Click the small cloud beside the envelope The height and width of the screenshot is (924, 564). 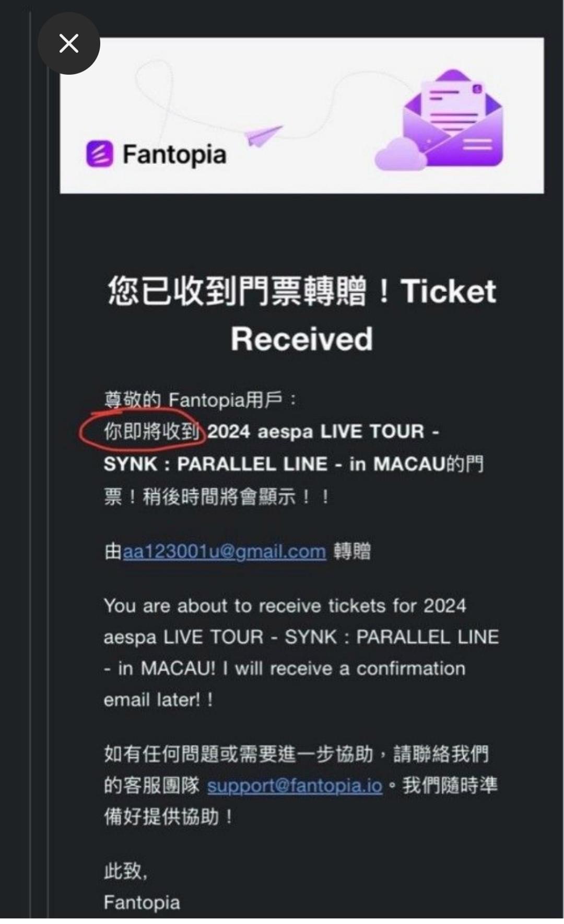click(400, 155)
